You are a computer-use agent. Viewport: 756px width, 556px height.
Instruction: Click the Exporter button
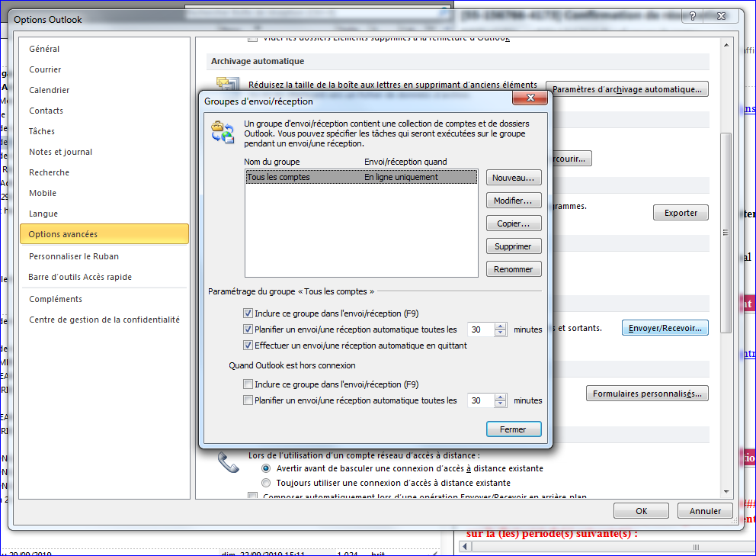point(681,213)
